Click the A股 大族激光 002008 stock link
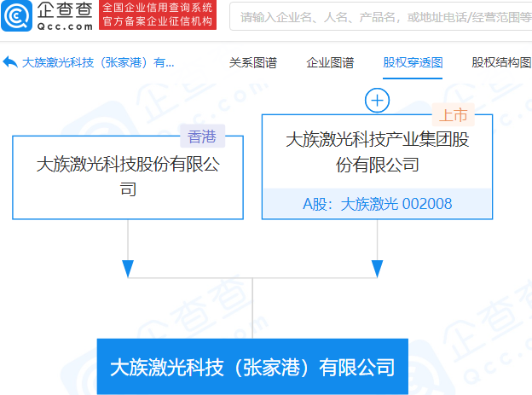532x395 pixels. (x=377, y=203)
